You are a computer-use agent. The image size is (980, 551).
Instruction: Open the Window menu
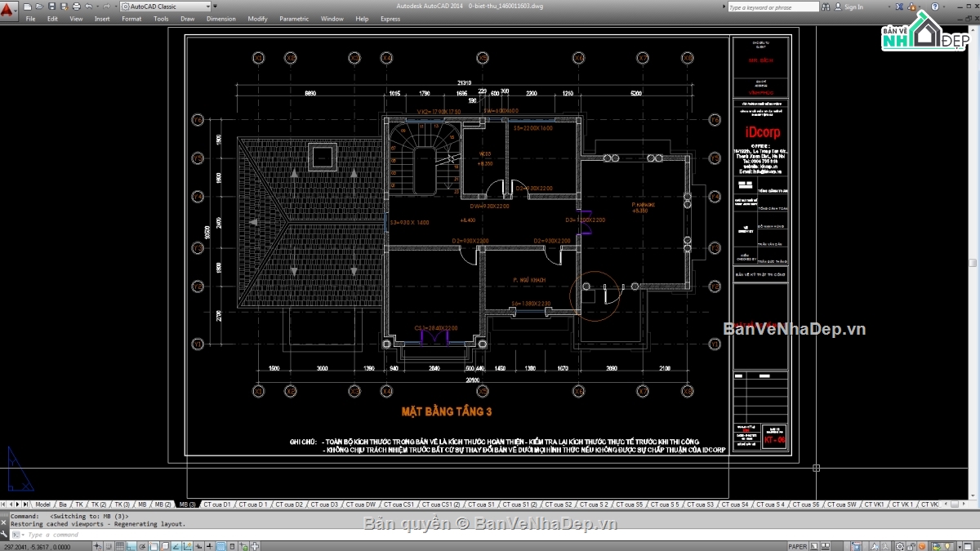(x=332, y=19)
